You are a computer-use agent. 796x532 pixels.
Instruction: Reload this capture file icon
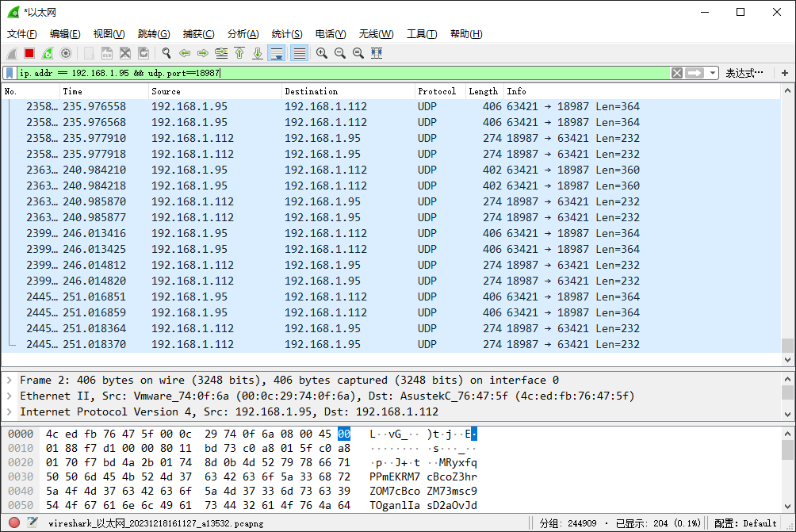(144, 53)
